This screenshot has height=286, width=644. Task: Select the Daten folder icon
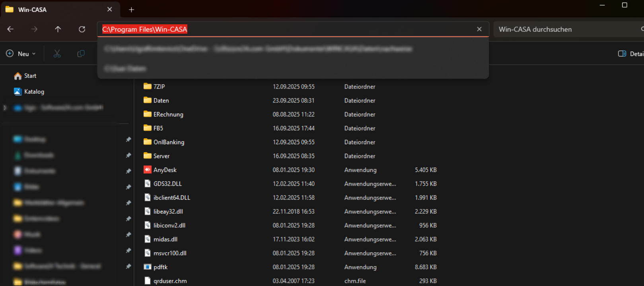(x=148, y=100)
